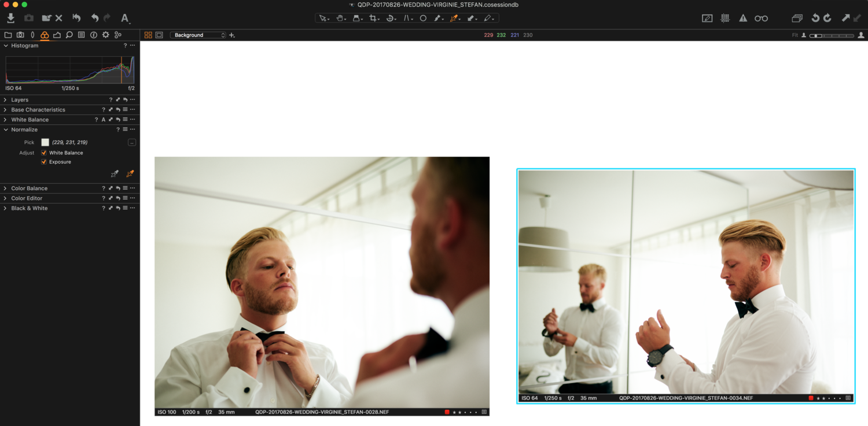This screenshot has width=868, height=426.
Task: Select the Pan hand tool
Action: (x=341, y=18)
